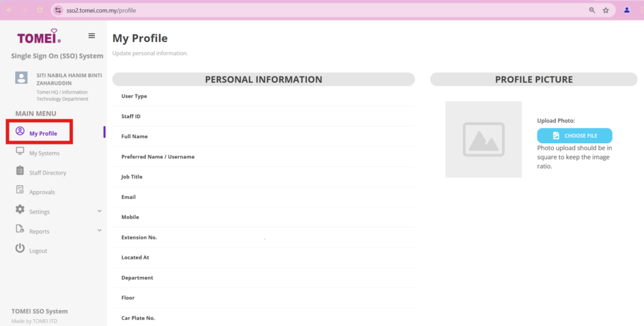This screenshot has height=326, width=644.
Task: Expand the Settings submenu chevron
Action: (x=99, y=211)
